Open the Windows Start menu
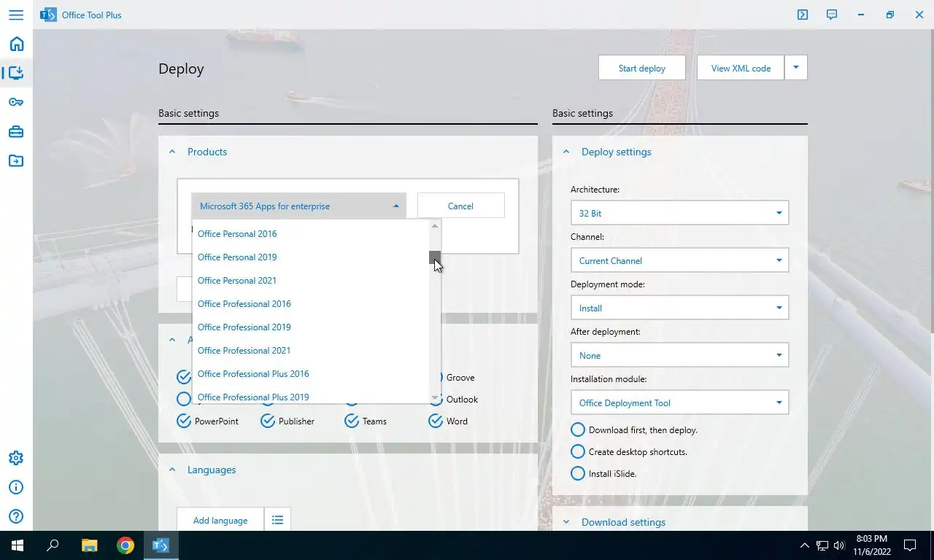The image size is (934, 560). 18,545
